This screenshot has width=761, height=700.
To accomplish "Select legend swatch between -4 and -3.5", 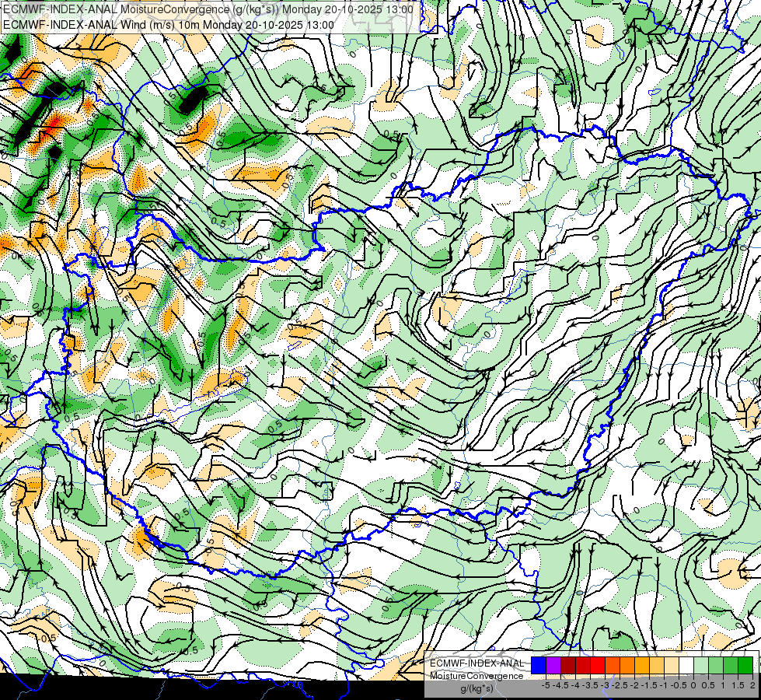I will point(583,666).
